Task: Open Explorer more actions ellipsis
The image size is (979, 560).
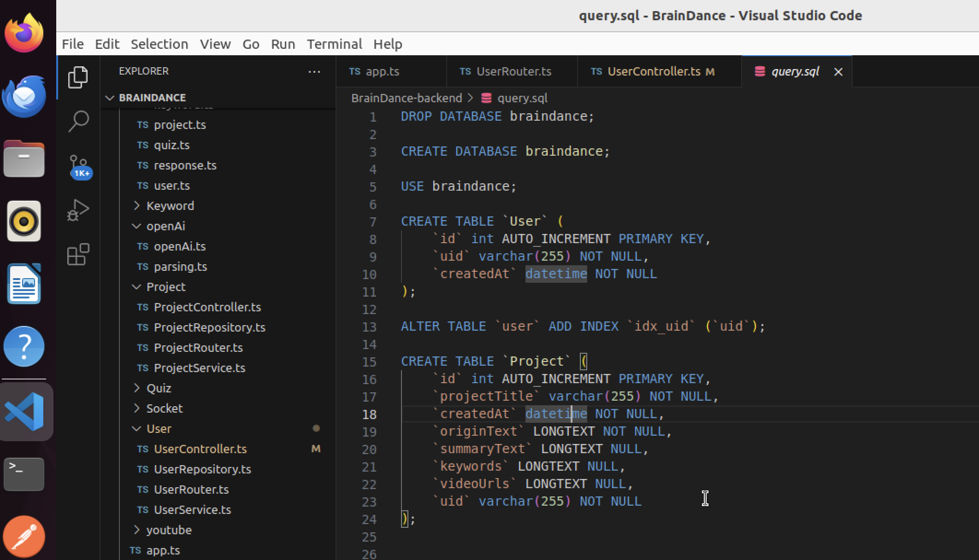Action: click(x=314, y=71)
